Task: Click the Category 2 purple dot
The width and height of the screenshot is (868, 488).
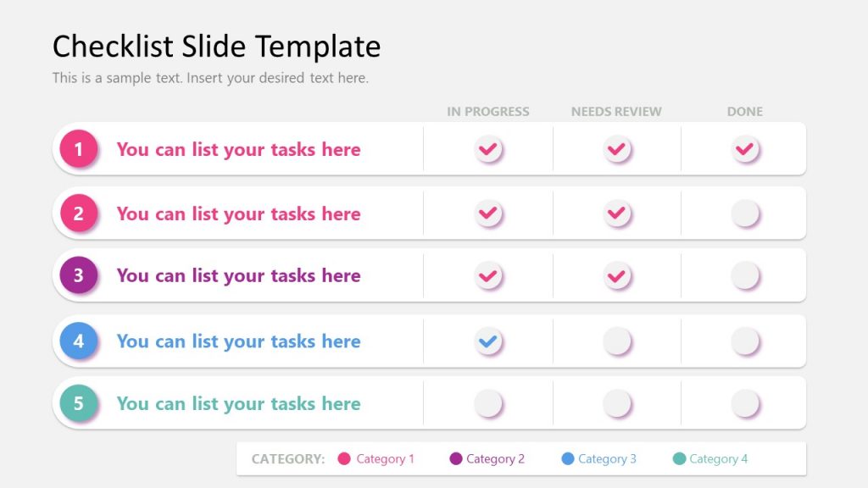Action: [x=456, y=459]
